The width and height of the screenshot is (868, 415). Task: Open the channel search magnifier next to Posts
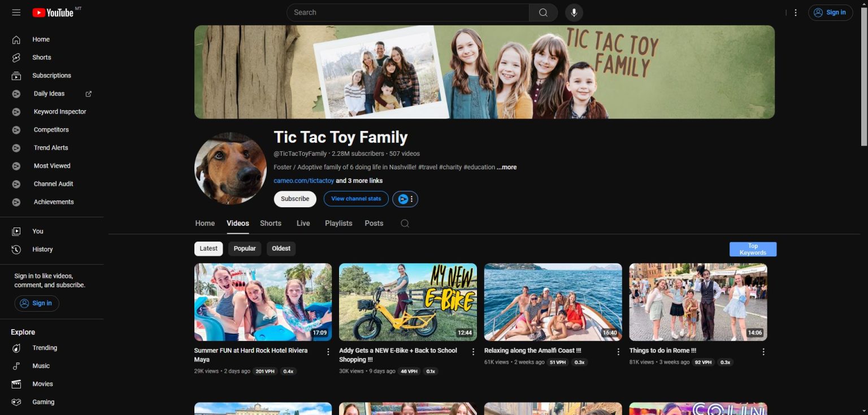(405, 223)
